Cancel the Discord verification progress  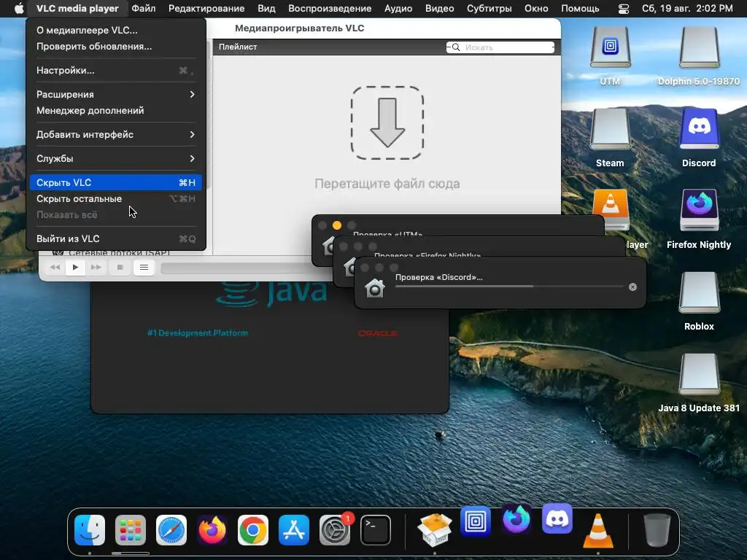tap(632, 287)
